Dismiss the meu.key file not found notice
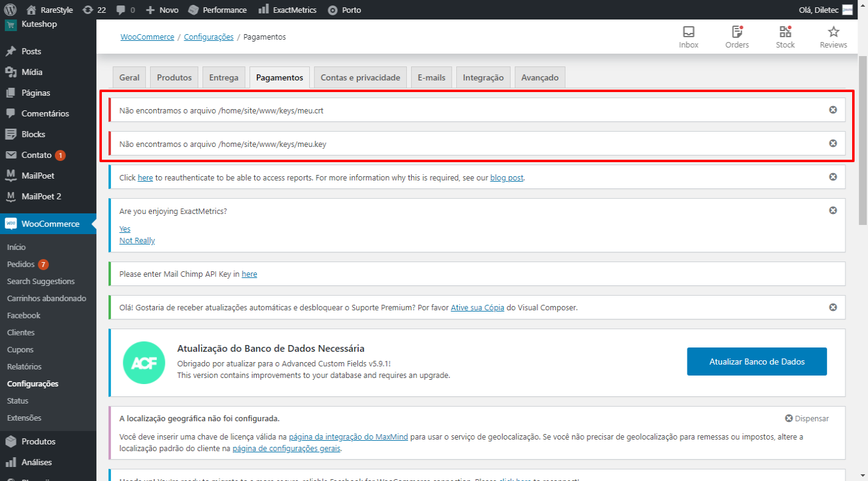Viewport: 868px width, 481px height. tap(833, 143)
